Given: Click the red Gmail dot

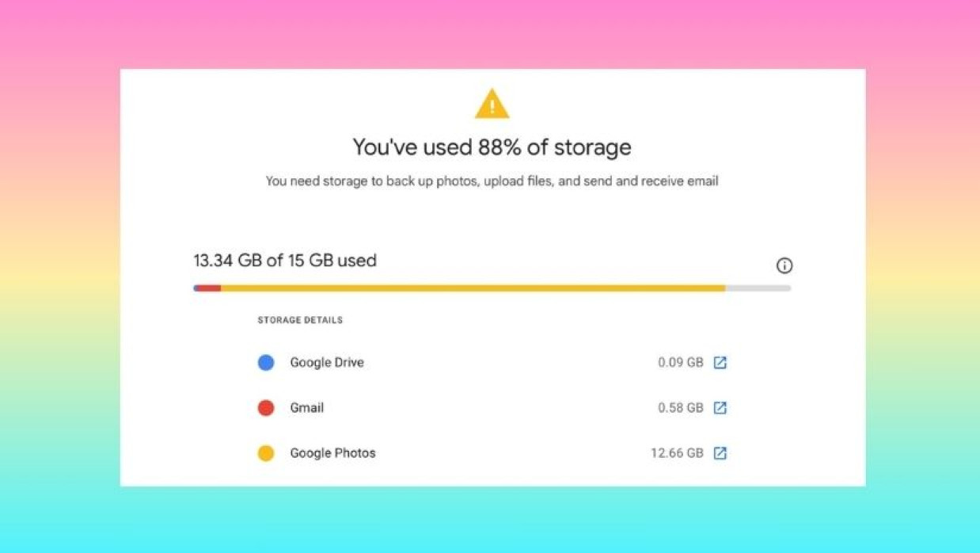Looking at the screenshot, I should [x=266, y=407].
